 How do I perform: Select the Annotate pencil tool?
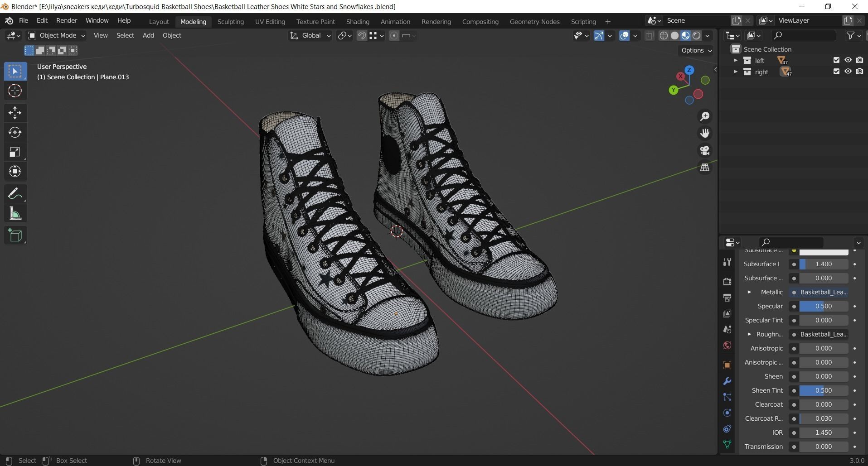point(15,194)
